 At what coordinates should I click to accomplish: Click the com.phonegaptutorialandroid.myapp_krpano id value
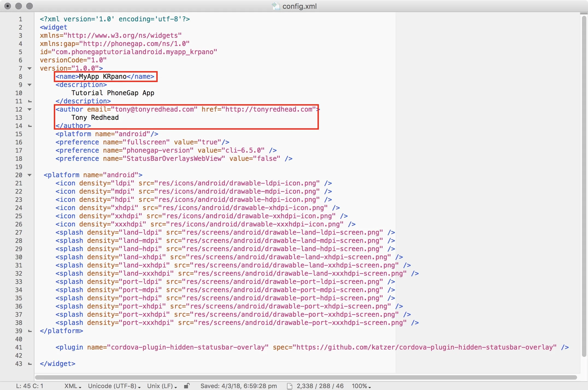pos(134,52)
